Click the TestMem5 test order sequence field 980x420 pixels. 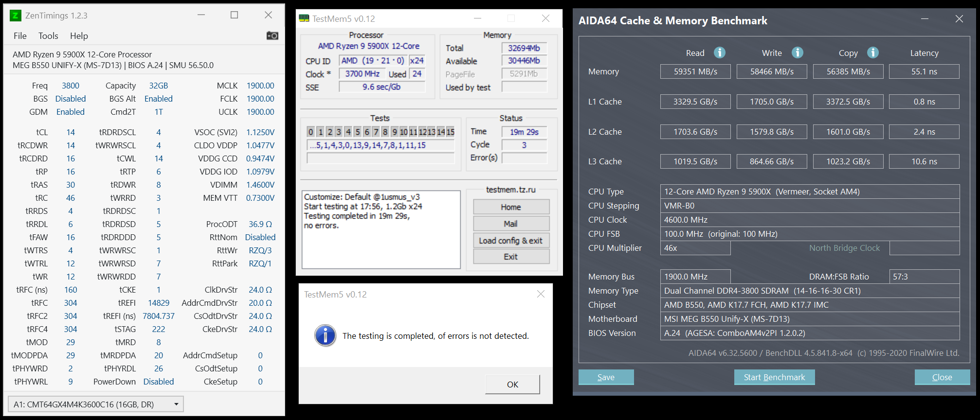(x=381, y=145)
